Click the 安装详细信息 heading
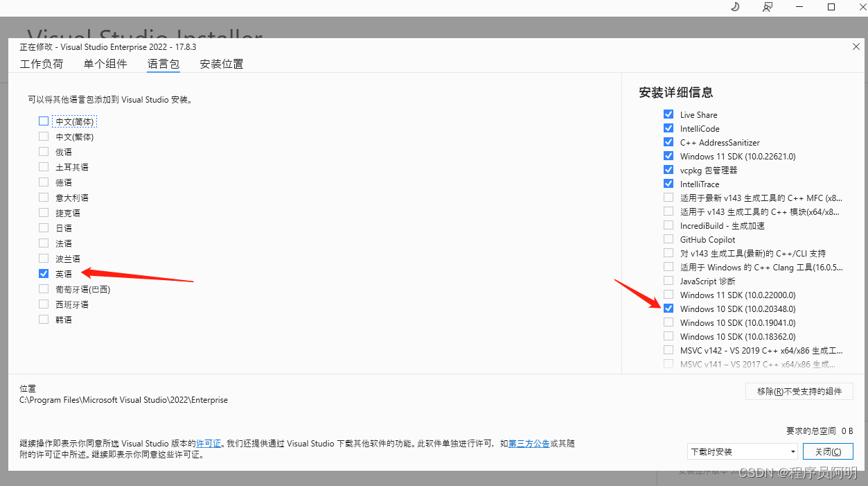The width and height of the screenshot is (868, 486). point(676,92)
